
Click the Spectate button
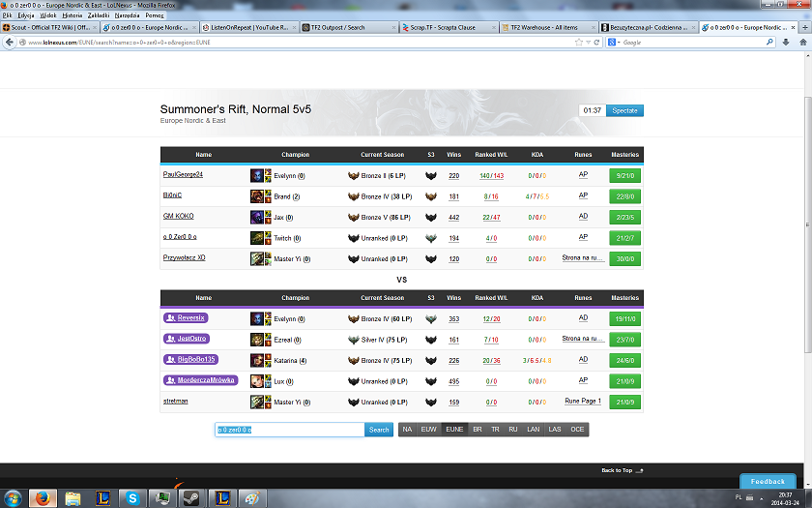pyautogui.click(x=624, y=110)
